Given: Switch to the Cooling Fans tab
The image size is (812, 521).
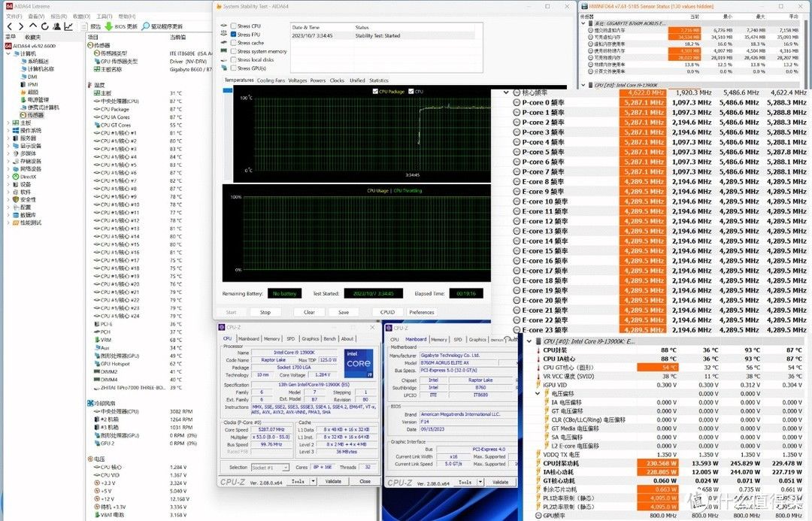Looking at the screenshot, I should point(271,80).
